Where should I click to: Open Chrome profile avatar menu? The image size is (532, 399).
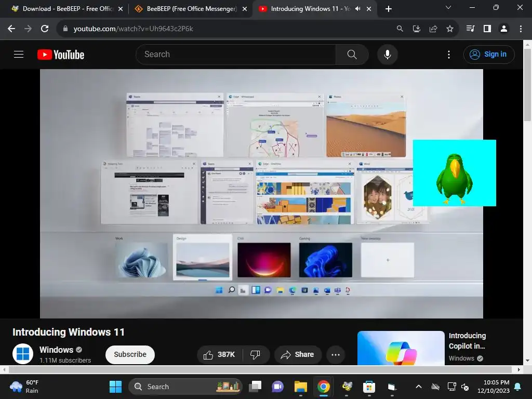(x=504, y=29)
